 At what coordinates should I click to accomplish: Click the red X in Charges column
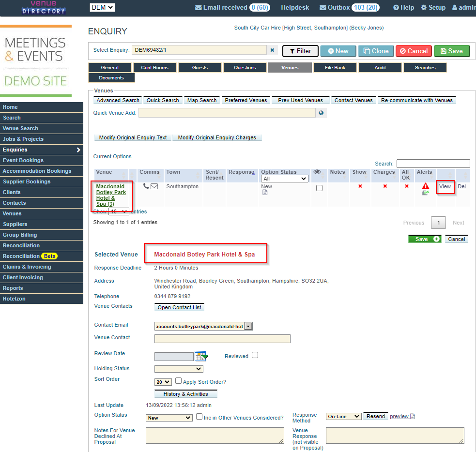pos(385,186)
